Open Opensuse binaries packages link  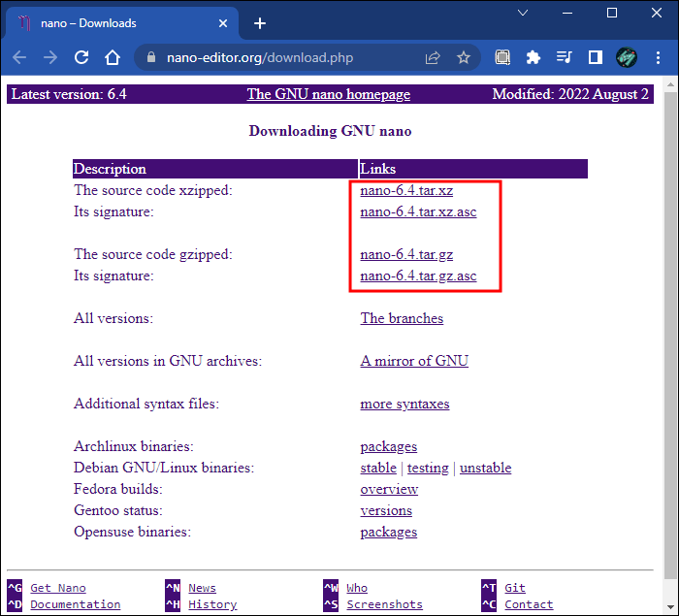tap(389, 532)
